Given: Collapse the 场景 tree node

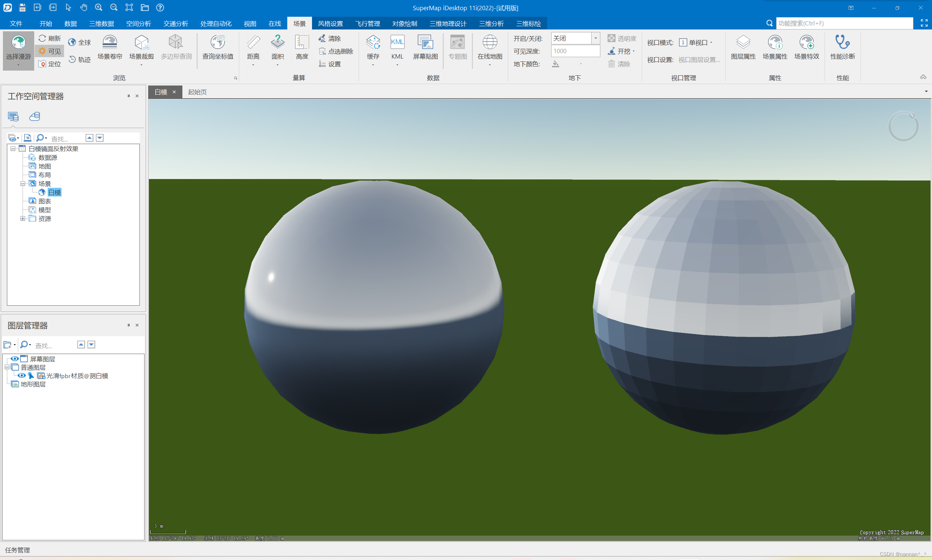Looking at the screenshot, I should 23,184.
